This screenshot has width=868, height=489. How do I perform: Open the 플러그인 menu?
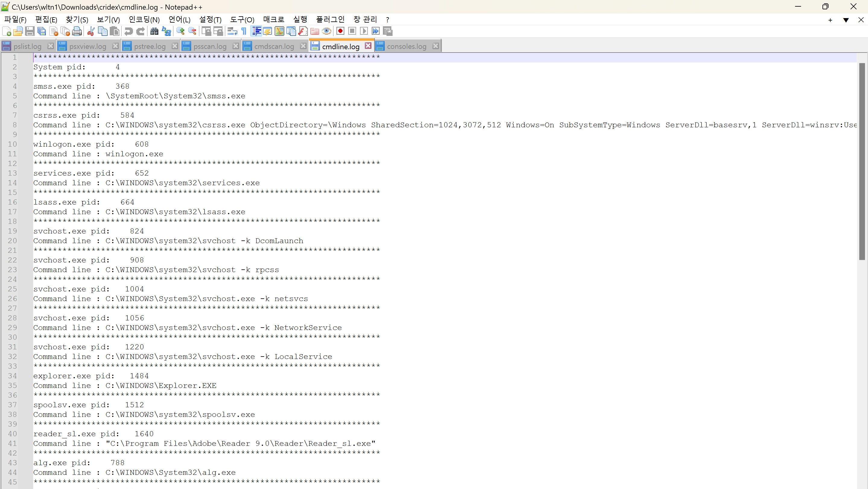(330, 20)
